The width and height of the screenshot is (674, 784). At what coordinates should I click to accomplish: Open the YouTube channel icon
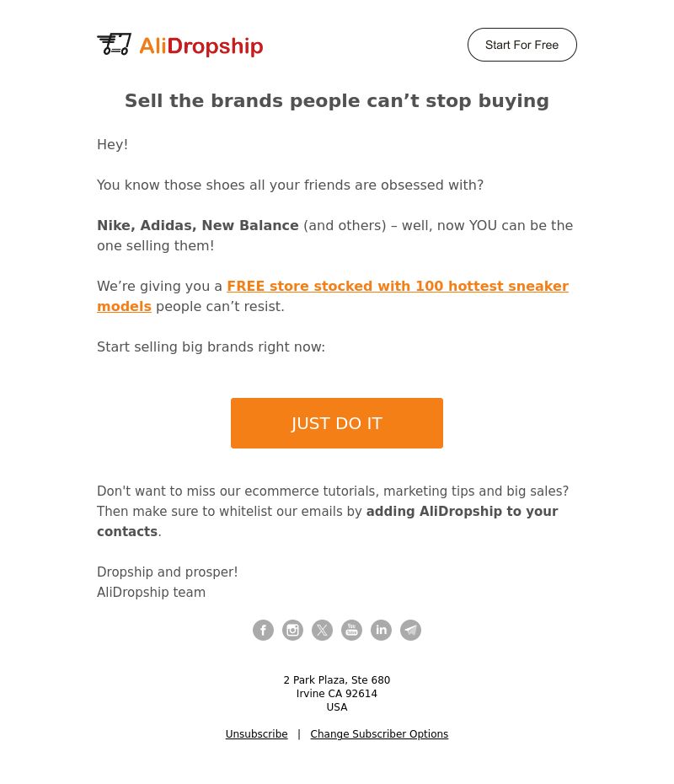351,630
